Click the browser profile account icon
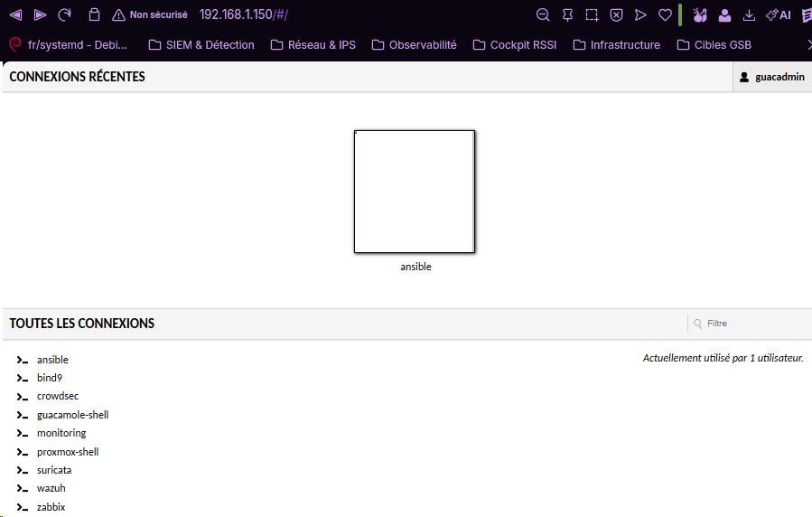The width and height of the screenshot is (812, 517). click(x=724, y=15)
